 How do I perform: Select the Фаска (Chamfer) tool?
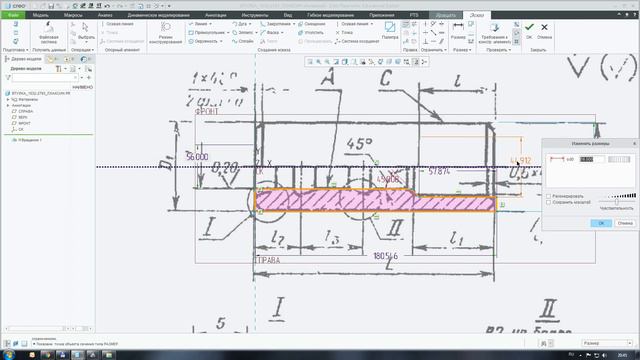click(x=270, y=33)
